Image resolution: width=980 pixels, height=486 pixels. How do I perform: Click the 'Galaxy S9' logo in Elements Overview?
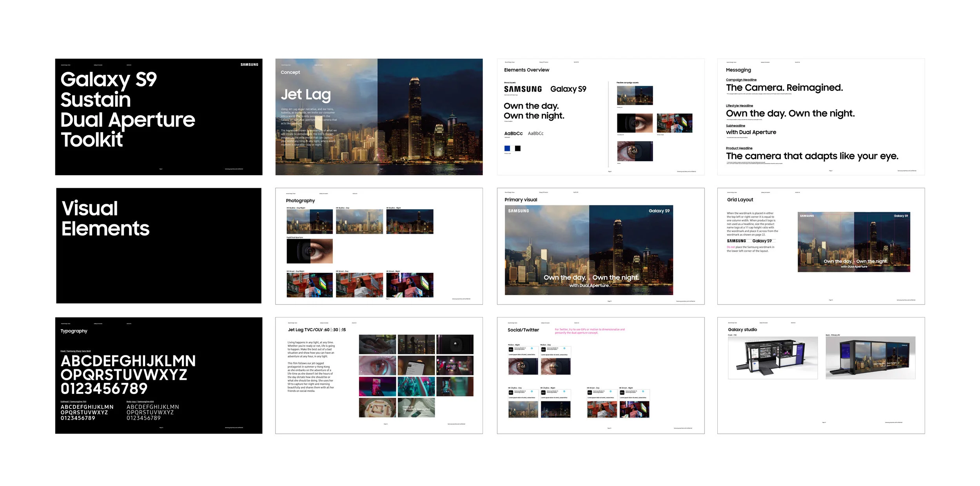point(568,89)
